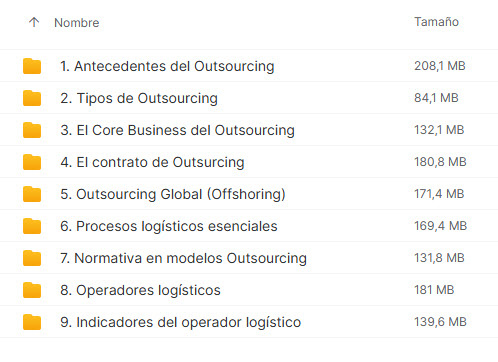Open the '2. Tipos de Outsourcing' folder name
This screenshot has width=498, height=362.
tap(139, 98)
